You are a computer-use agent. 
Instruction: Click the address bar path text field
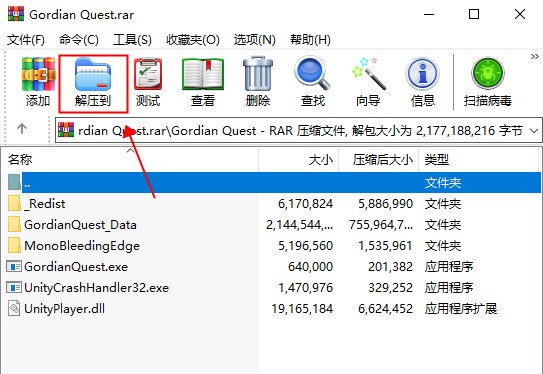pos(300,131)
